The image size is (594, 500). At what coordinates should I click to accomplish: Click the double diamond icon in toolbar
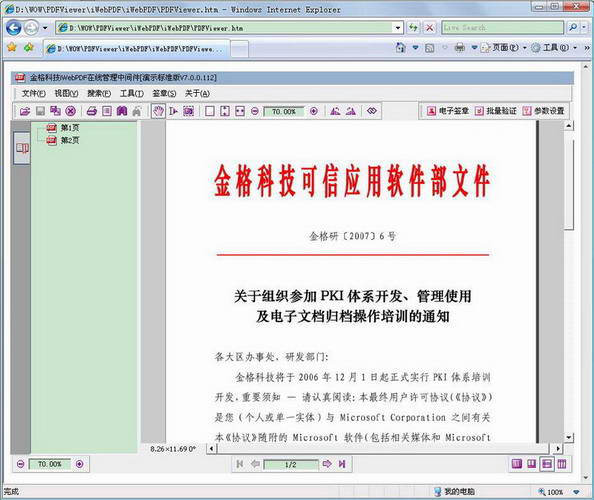click(372, 111)
